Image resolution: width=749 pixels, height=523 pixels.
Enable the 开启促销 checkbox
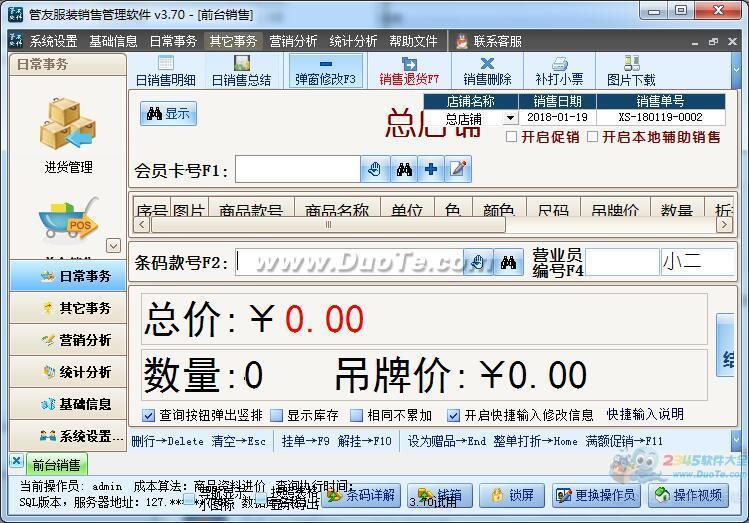pyautogui.click(x=512, y=137)
